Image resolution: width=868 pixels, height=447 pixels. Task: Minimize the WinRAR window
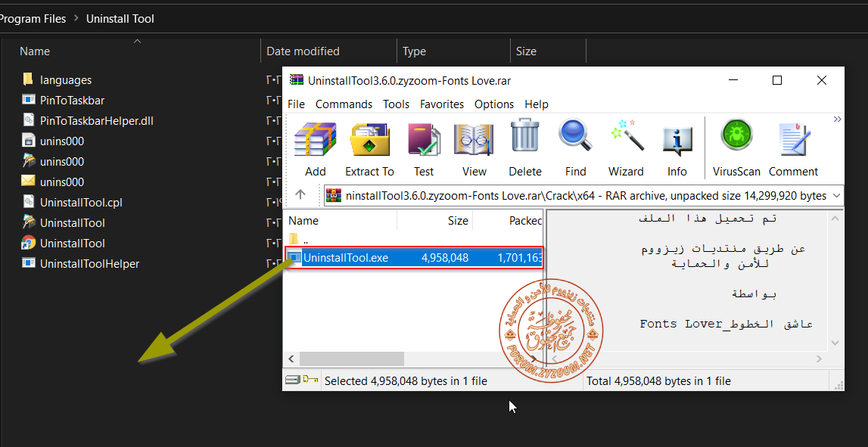tap(733, 80)
